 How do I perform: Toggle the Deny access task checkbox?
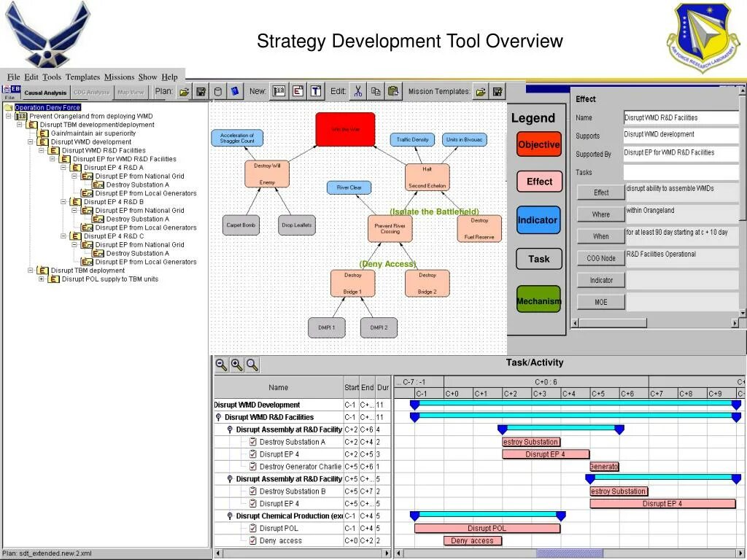point(253,541)
